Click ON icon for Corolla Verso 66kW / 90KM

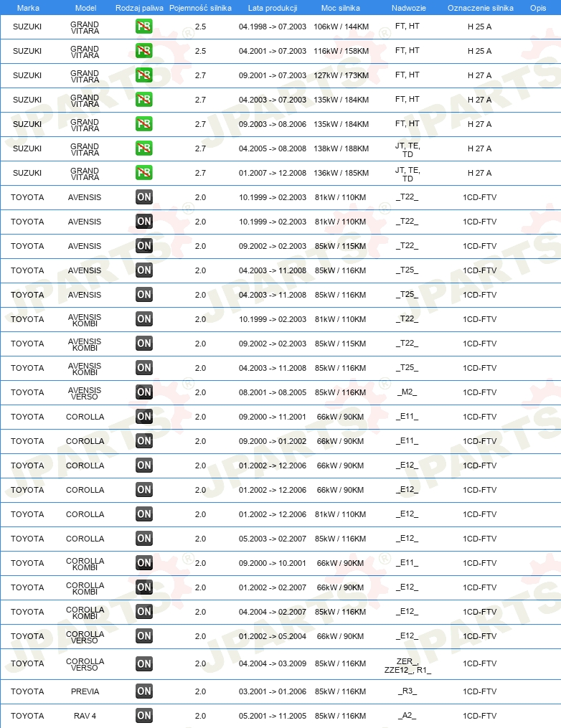pyautogui.click(x=144, y=636)
